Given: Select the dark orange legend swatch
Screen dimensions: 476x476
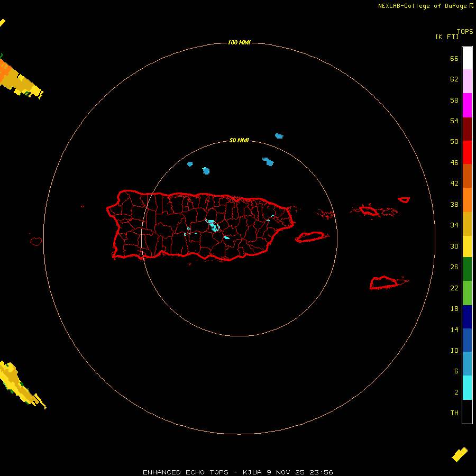Looking at the screenshot, I should click(467, 176).
